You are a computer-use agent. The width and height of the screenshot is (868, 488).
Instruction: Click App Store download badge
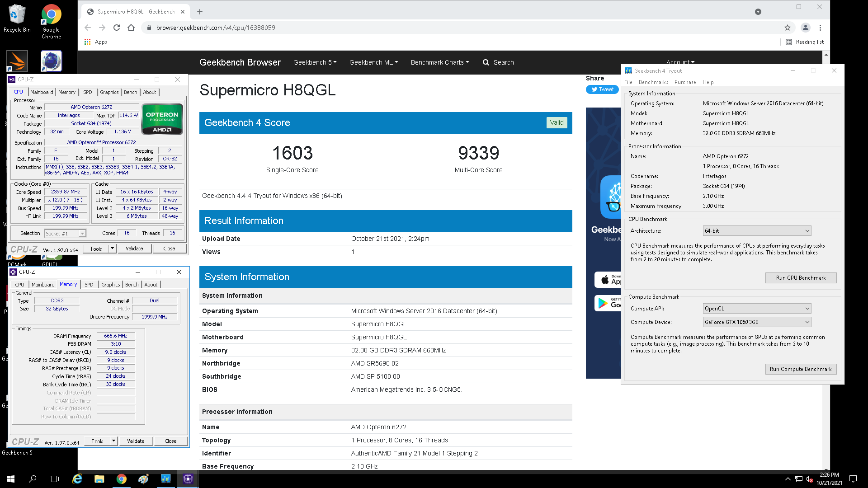click(608, 280)
